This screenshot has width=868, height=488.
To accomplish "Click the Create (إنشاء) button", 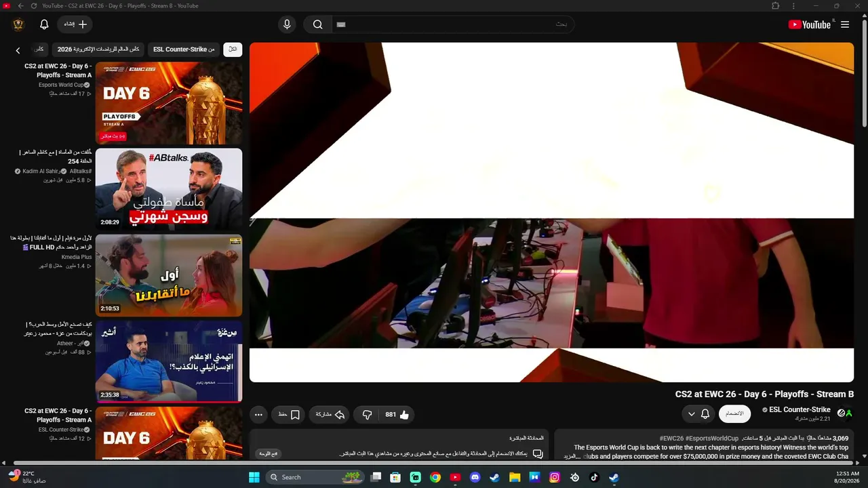I will [x=75, y=24].
